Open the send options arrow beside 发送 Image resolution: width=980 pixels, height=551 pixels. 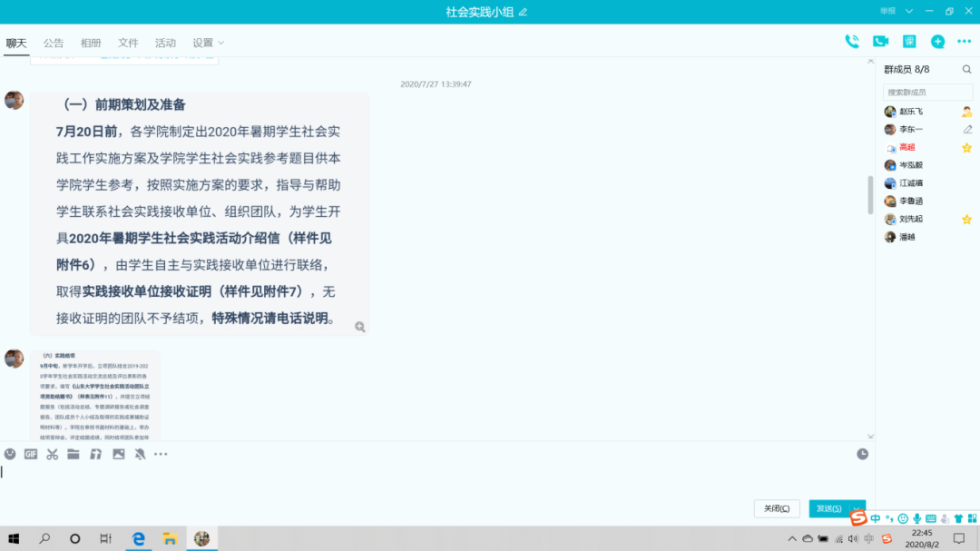[x=857, y=508]
